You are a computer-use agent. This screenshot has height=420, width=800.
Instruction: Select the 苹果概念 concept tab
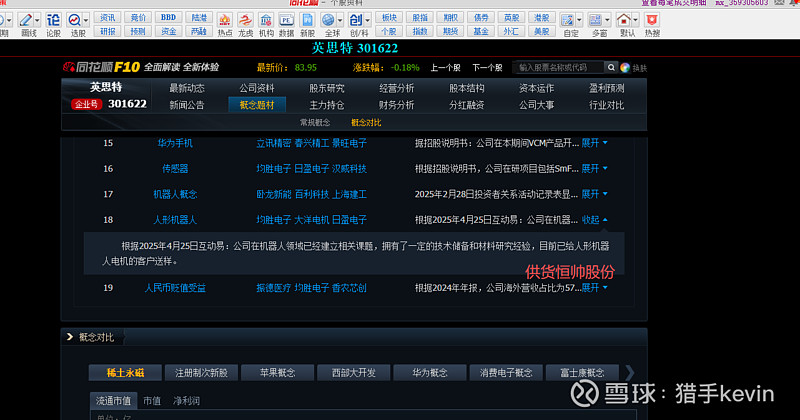(x=277, y=373)
